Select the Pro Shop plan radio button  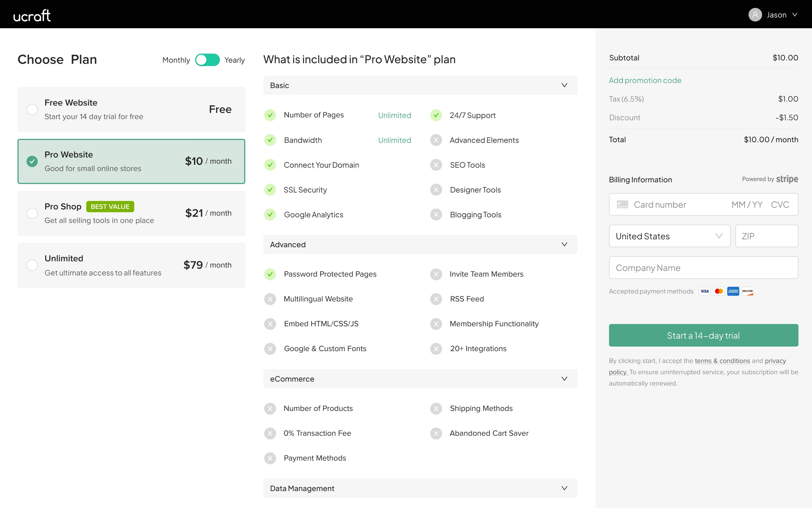32,213
